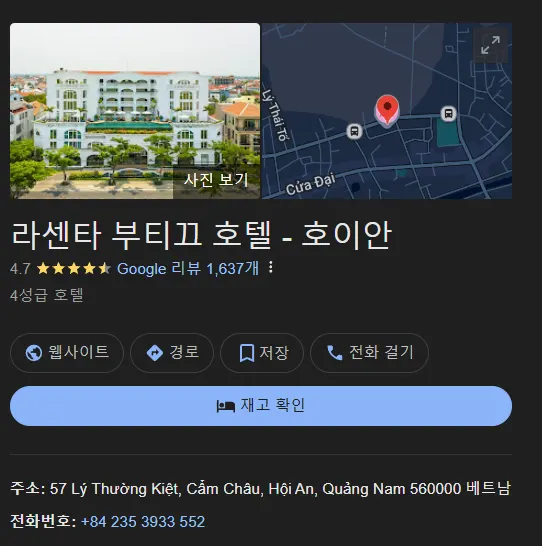Viewport: 542px width, 546px height.
Task: Click the Lý Thái Tổ street label on map
Action: click(275, 115)
